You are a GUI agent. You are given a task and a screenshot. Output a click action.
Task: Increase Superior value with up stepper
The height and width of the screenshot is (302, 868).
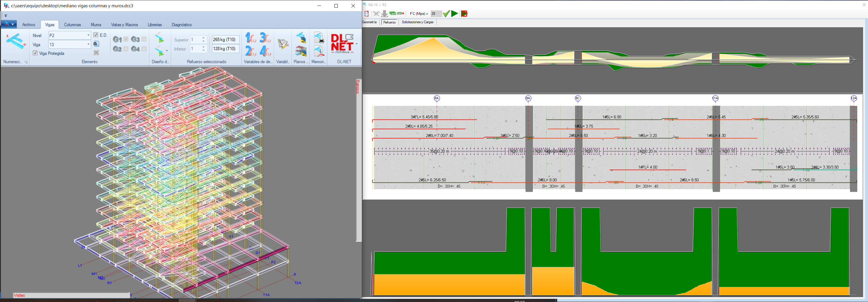(203, 38)
